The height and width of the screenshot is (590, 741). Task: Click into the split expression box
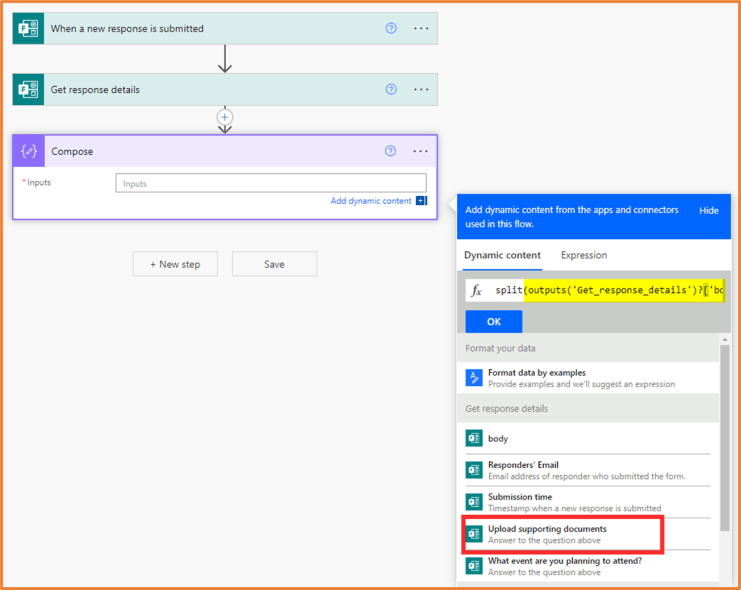coord(609,290)
